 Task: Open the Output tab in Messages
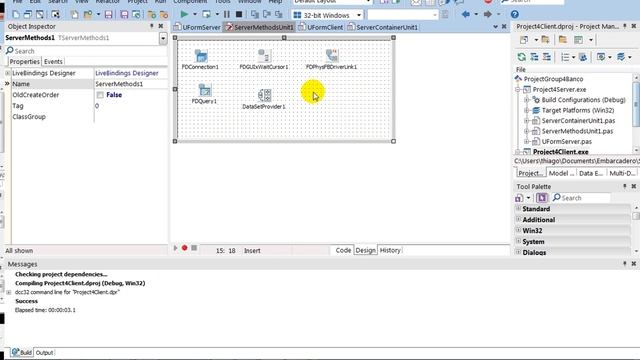tap(44, 353)
